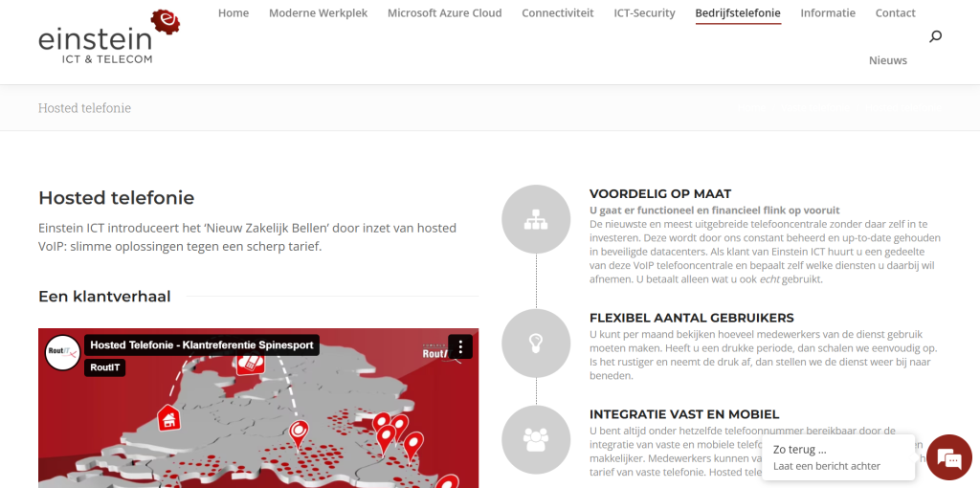The height and width of the screenshot is (488, 980).
Task: Click the lightbulb icon beside Flexibel aantal gebruikers
Action: pyautogui.click(x=536, y=344)
